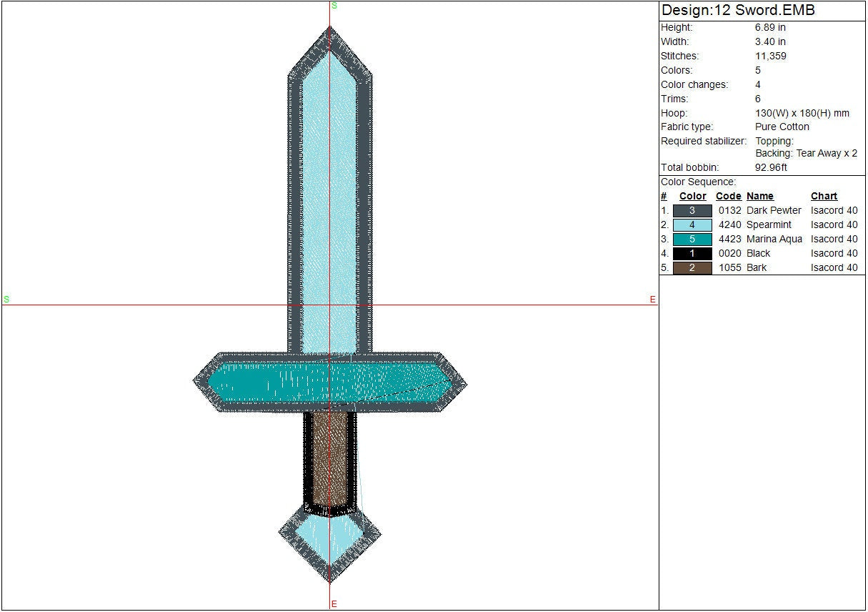This screenshot has width=868, height=612.
Task: Click the red E marker below the sword
Action: 334,604
